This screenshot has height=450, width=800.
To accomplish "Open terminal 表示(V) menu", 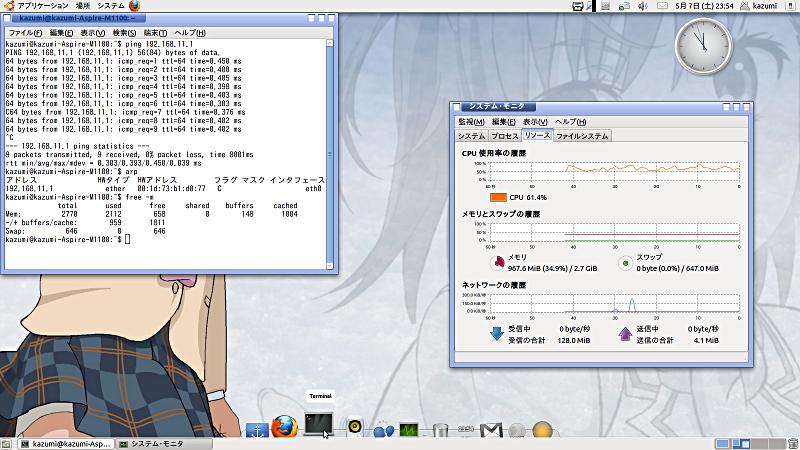I will [92, 33].
